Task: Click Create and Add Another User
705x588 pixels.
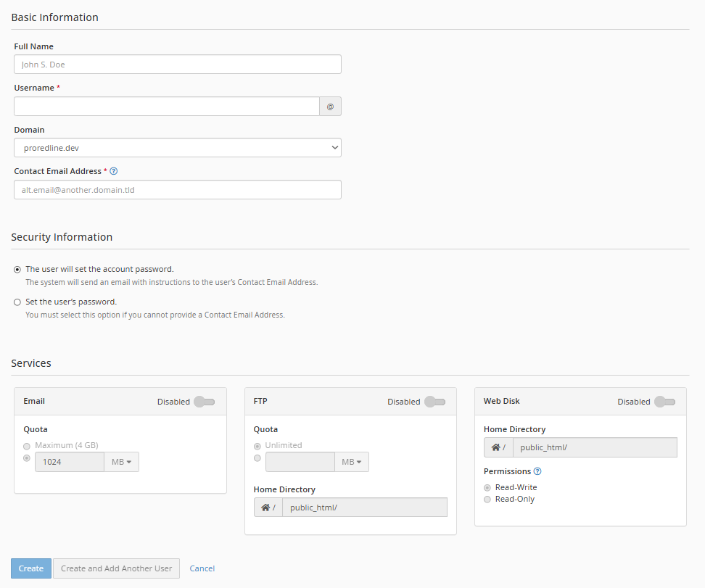Action: (x=116, y=568)
